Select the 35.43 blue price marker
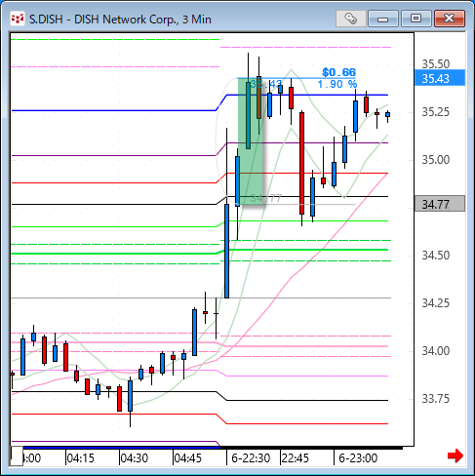The width and height of the screenshot is (475, 476). pyautogui.click(x=440, y=78)
